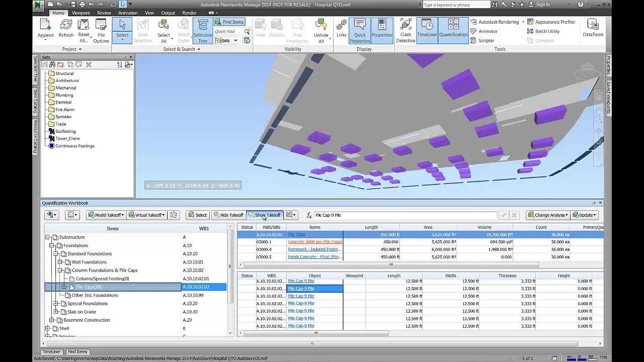
Task: Toggle the Show Takeoff button
Action: pos(265,215)
